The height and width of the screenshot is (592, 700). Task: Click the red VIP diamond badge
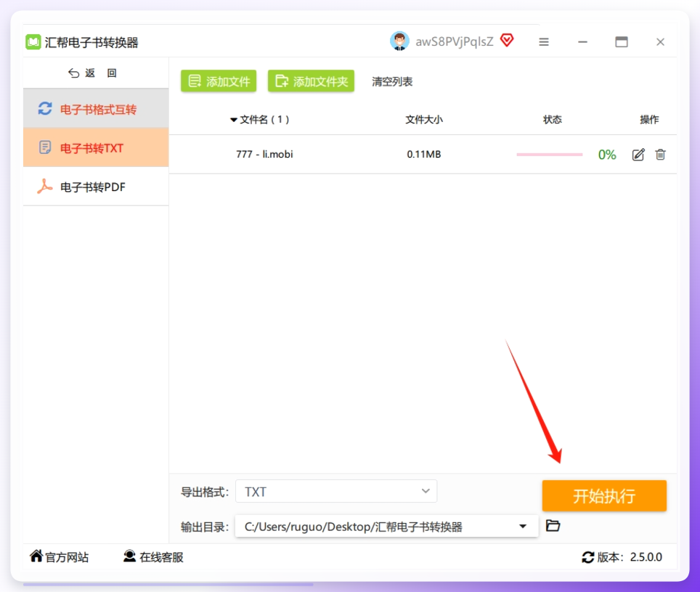point(507,40)
